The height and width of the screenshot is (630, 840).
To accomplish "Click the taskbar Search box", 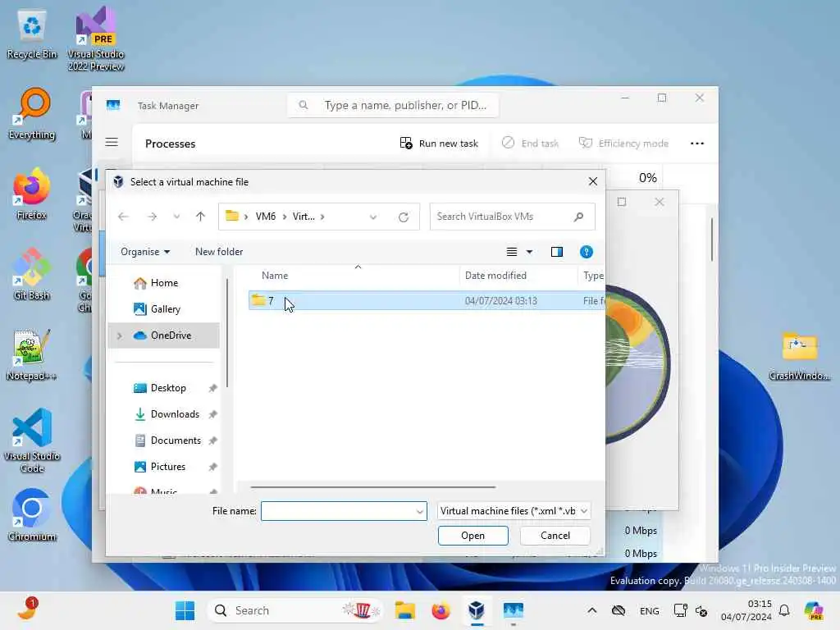I will tap(295, 610).
